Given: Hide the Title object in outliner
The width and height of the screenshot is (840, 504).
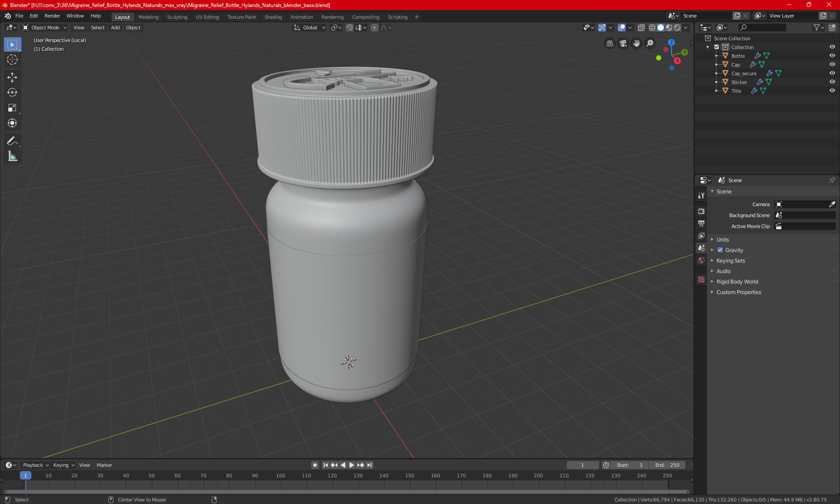Looking at the screenshot, I should 832,91.
